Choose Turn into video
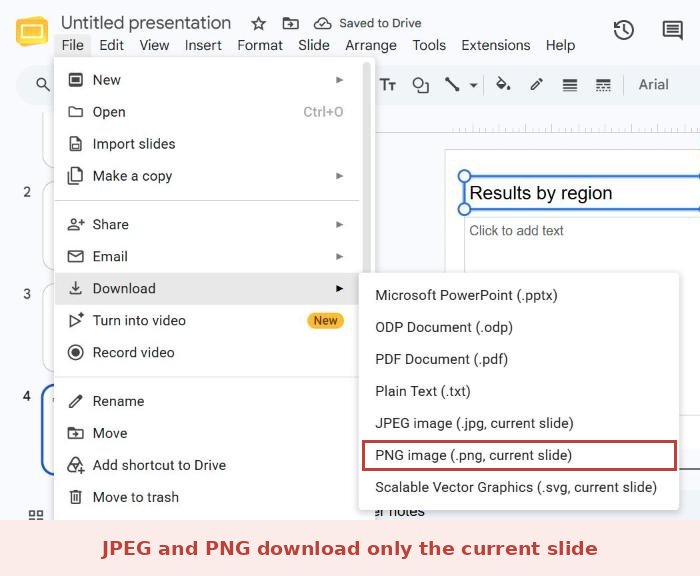Screen dimensions: 700x576 (x=207, y=321)
